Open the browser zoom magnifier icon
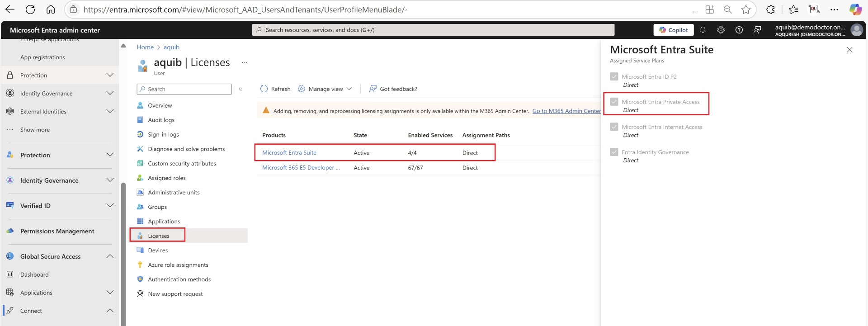This screenshot has height=326, width=868. click(728, 9)
